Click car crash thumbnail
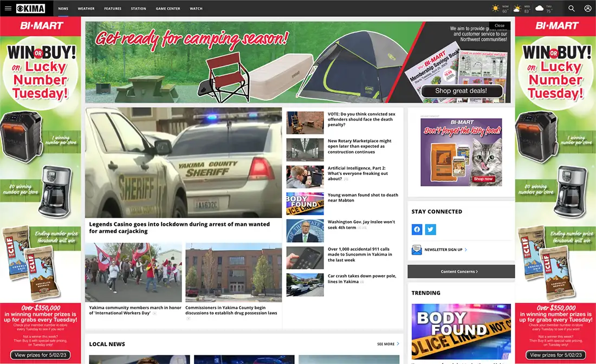Screen dimensions: 596x364 [305, 284]
